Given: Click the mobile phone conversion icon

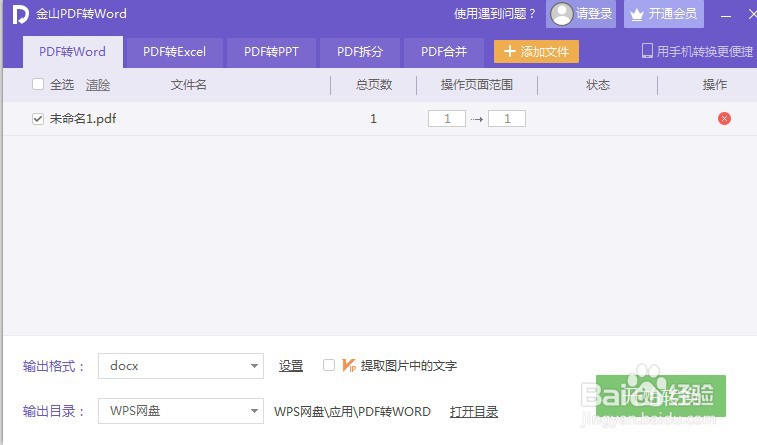Looking at the screenshot, I should (x=647, y=51).
